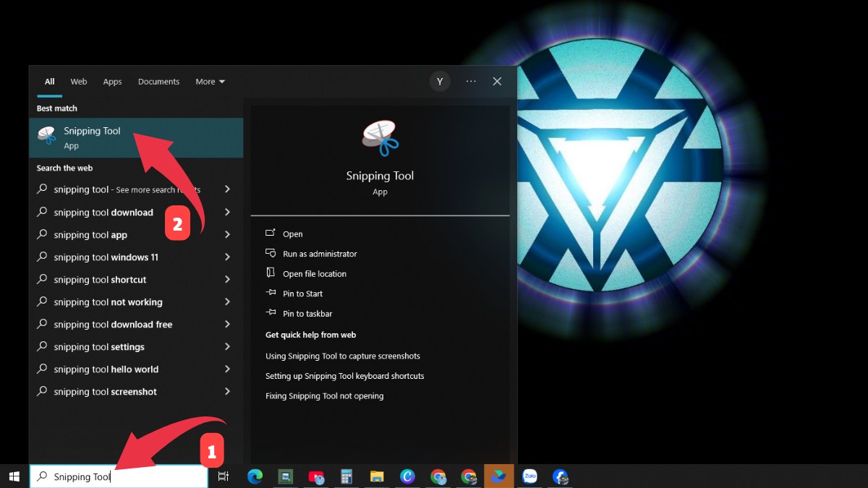Viewport: 868px width, 488px height.
Task: Open Using Snipping Tool to capture screenshots link
Action: pyautogui.click(x=342, y=356)
